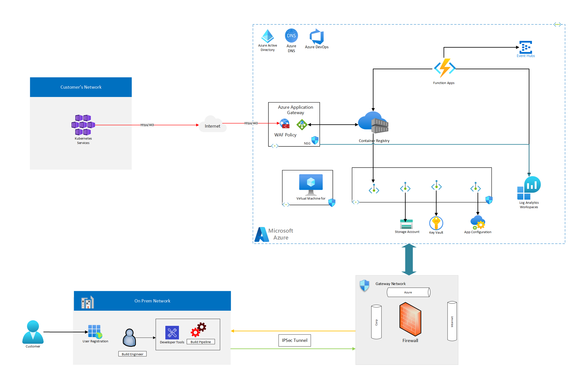This screenshot has height=382, width=588.
Task: Click the Build Pipeline label
Action: coord(201,342)
